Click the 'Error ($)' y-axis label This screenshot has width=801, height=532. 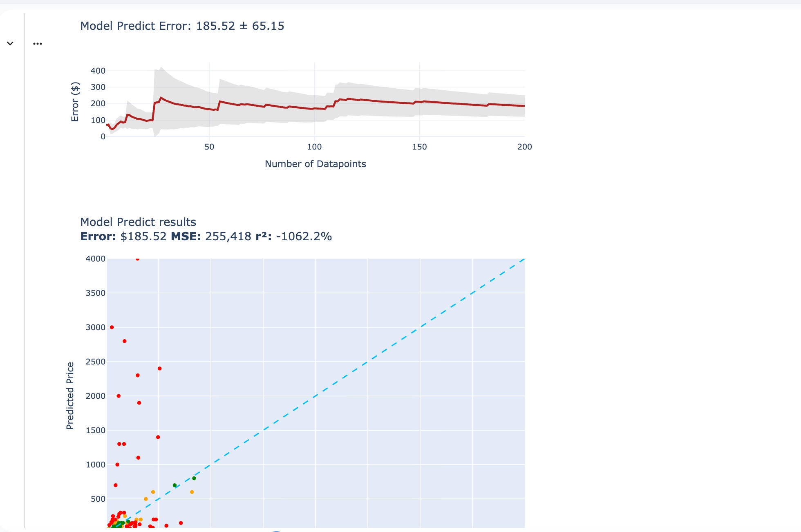pos(75,102)
